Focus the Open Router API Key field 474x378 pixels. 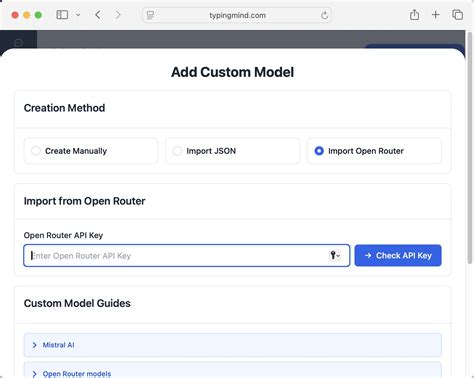pos(187,256)
